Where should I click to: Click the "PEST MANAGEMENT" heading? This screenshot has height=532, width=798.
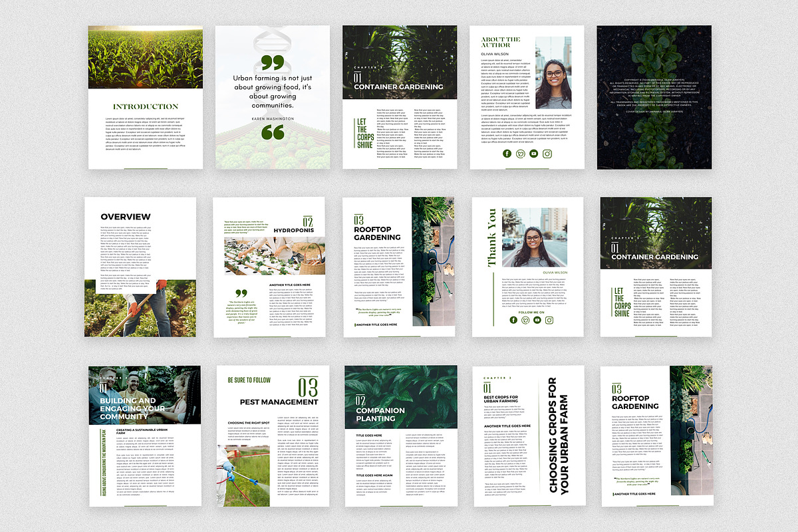click(279, 402)
